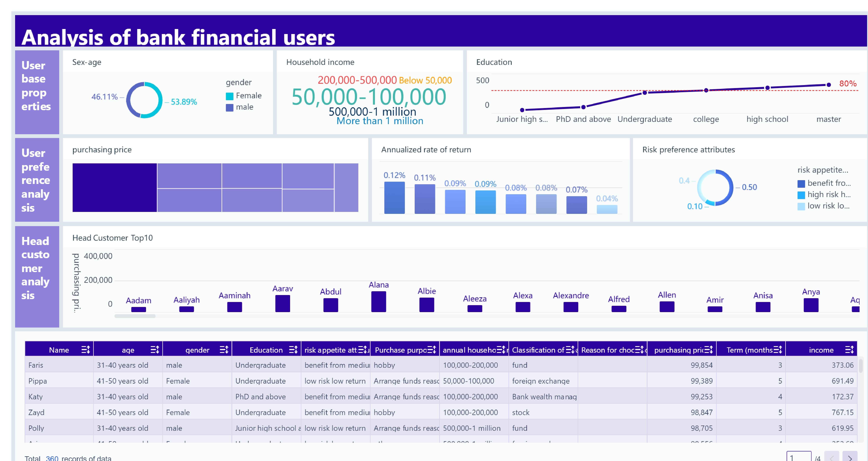Open the age column sort icon
This screenshot has width=868, height=461.
click(155, 350)
